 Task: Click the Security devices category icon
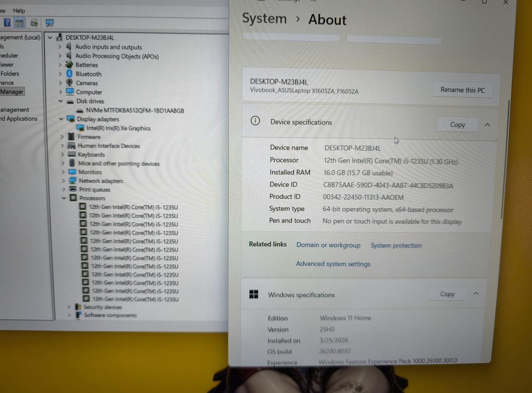pos(78,306)
